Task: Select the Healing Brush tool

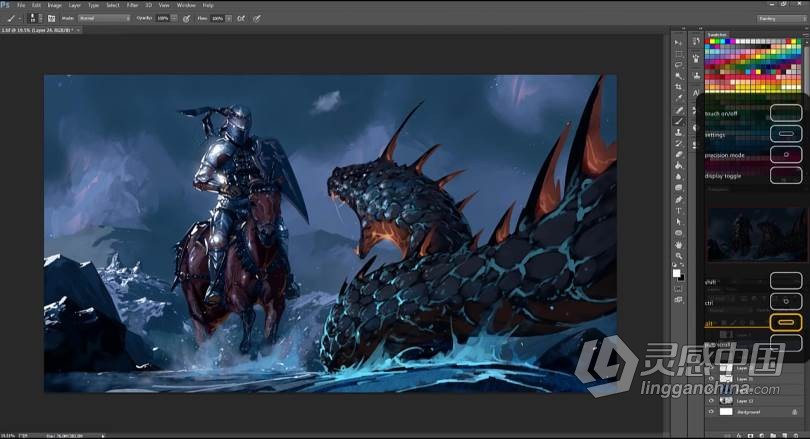Action: (x=678, y=110)
